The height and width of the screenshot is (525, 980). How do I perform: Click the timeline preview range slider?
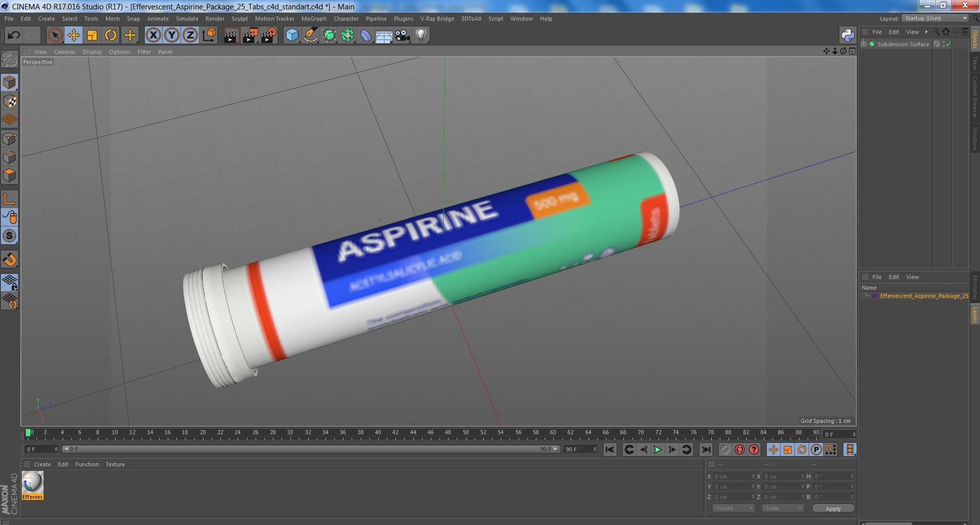click(x=311, y=449)
